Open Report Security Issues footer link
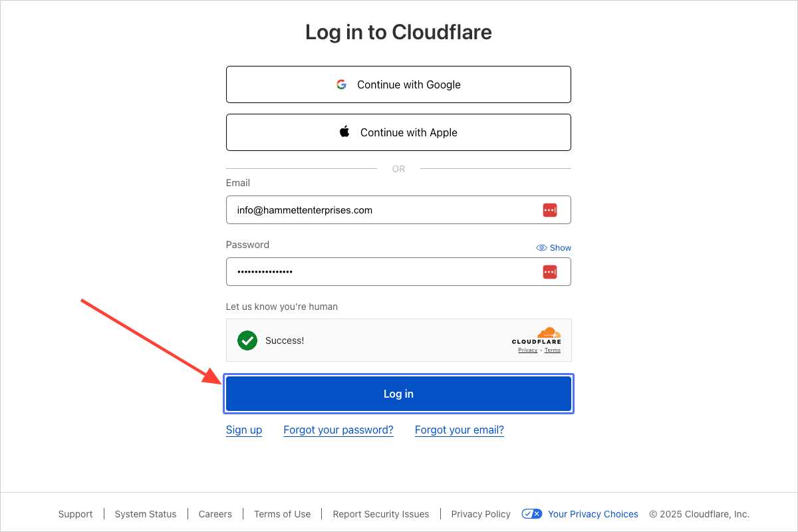This screenshot has height=532, width=798. (x=381, y=514)
